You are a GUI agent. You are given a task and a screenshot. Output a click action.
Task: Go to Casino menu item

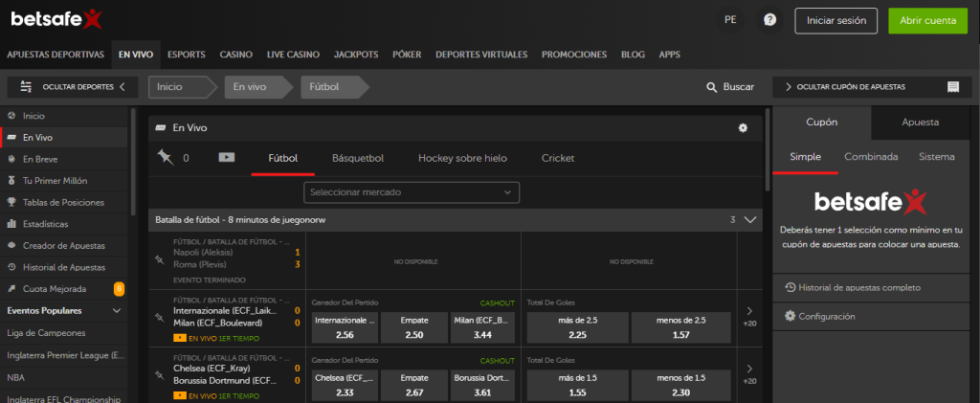(x=236, y=55)
